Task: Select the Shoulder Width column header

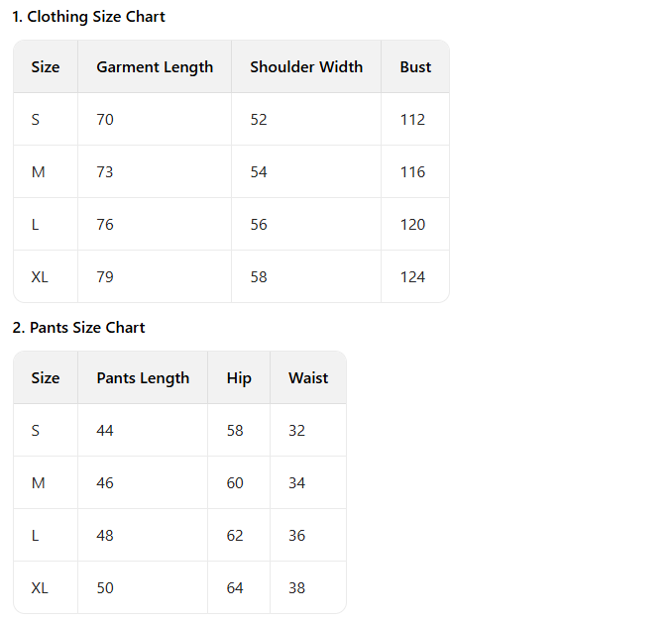Action: [306, 67]
